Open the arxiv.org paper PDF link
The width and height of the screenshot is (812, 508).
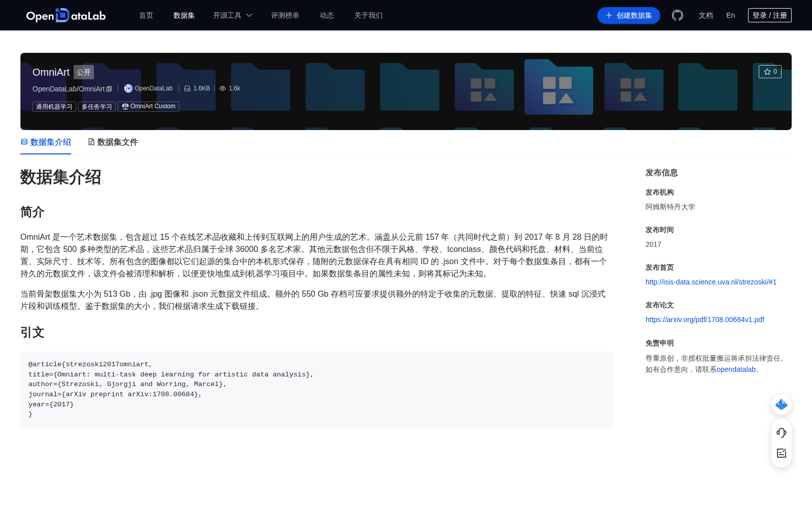705,320
